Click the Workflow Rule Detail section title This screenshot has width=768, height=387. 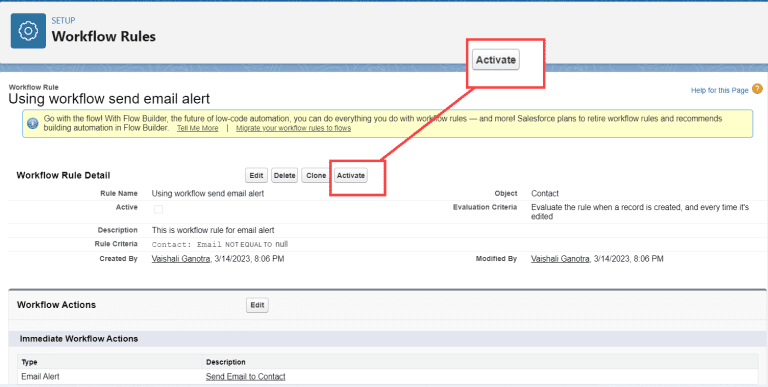pos(63,175)
